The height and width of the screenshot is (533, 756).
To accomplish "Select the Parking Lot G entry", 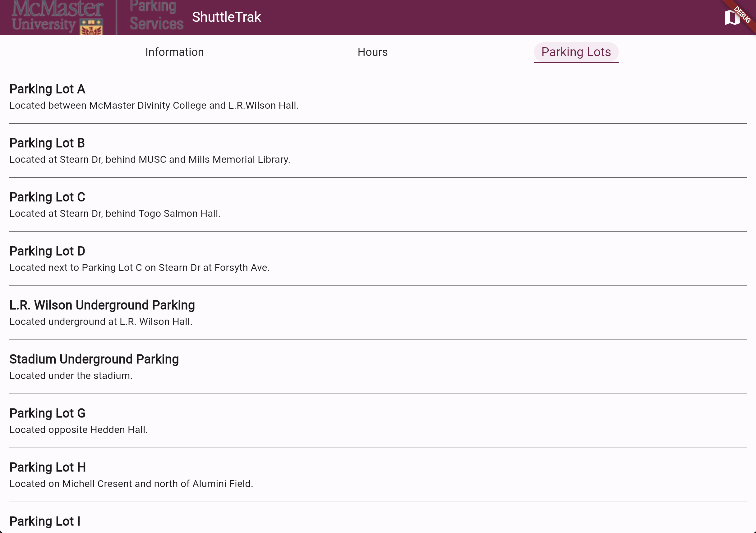I will (47, 413).
